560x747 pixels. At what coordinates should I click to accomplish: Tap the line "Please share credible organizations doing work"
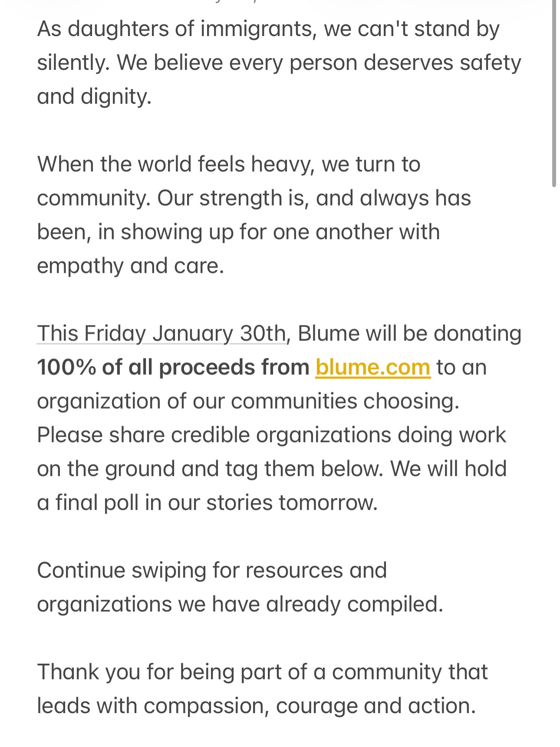click(271, 435)
